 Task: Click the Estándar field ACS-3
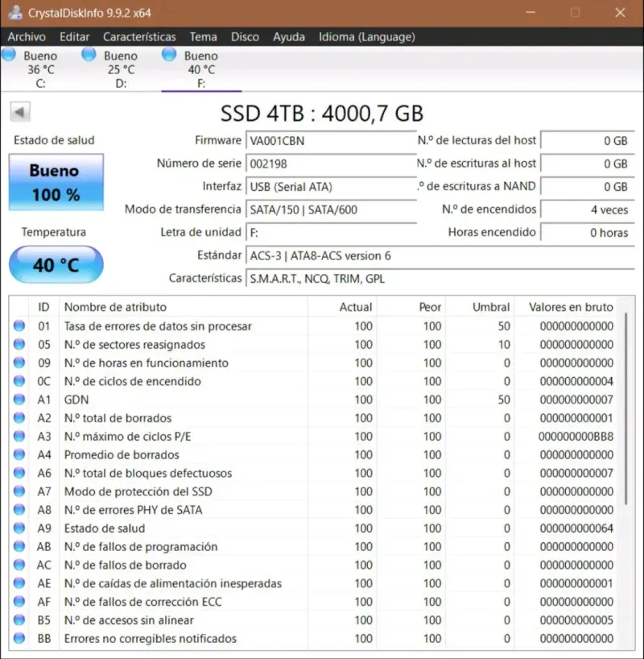[440, 255]
